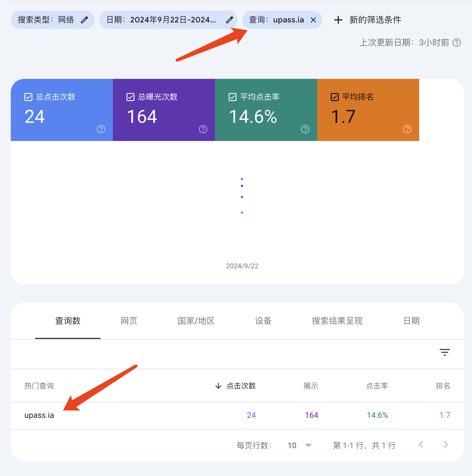Open the 搜索类型: 网络 filter chip

pyautogui.click(x=53, y=20)
